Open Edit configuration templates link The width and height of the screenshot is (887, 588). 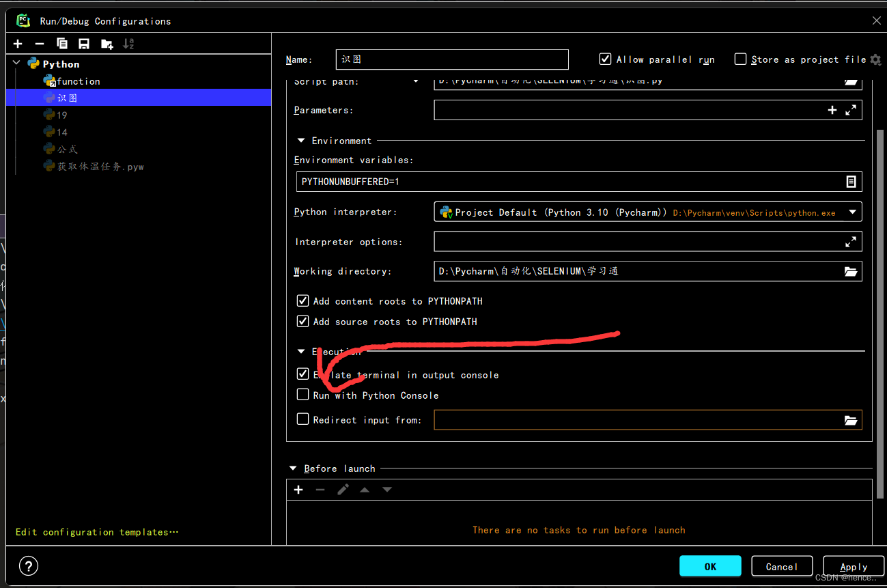click(x=96, y=532)
